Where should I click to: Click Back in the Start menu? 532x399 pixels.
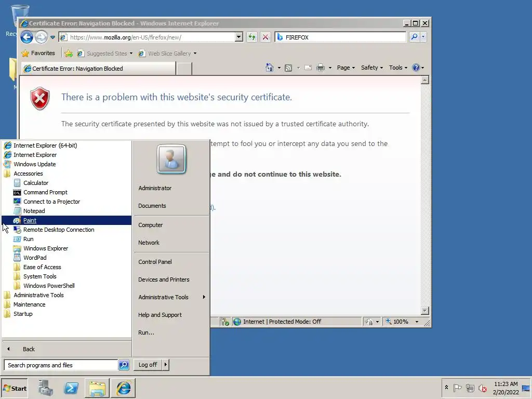pyautogui.click(x=66, y=349)
